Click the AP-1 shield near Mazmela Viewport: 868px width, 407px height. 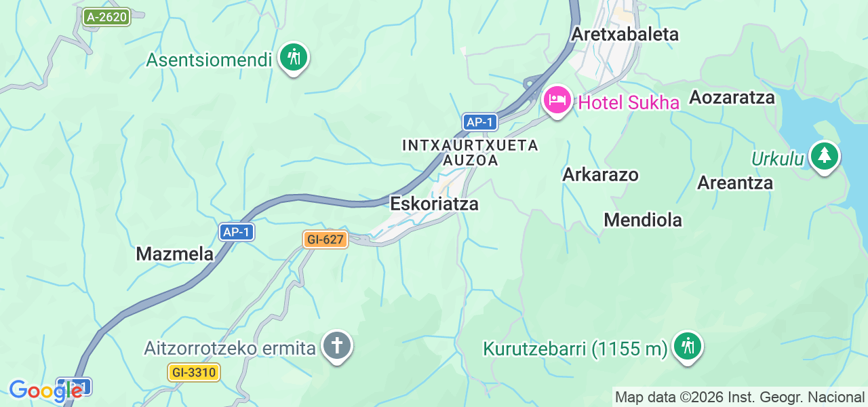pyautogui.click(x=237, y=232)
